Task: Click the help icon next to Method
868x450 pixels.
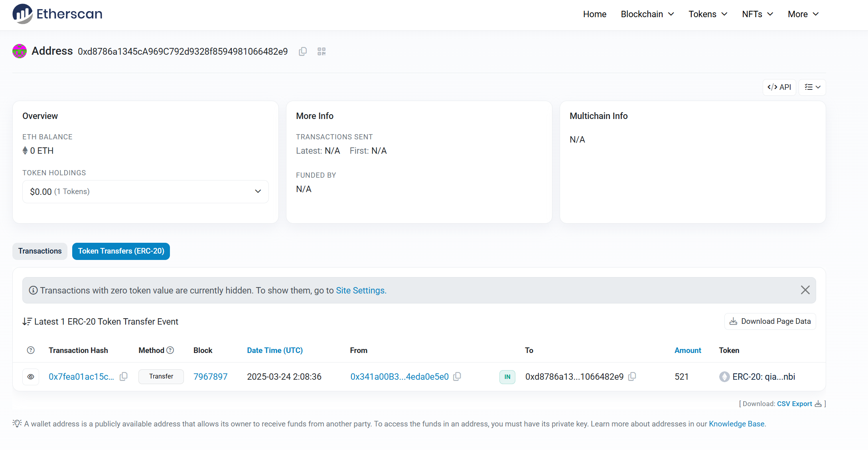Action: [x=170, y=350]
